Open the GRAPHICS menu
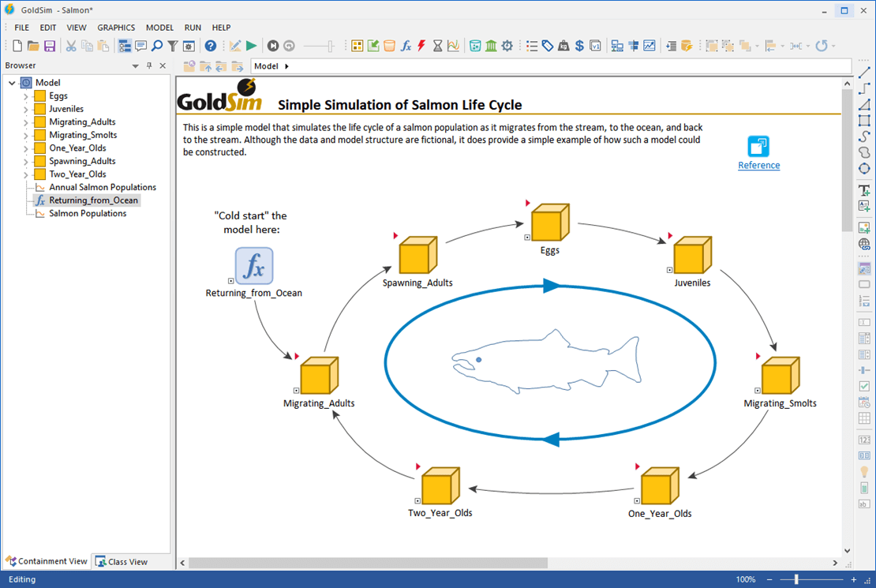Viewport: 876px width, 588px height. click(116, 28)
